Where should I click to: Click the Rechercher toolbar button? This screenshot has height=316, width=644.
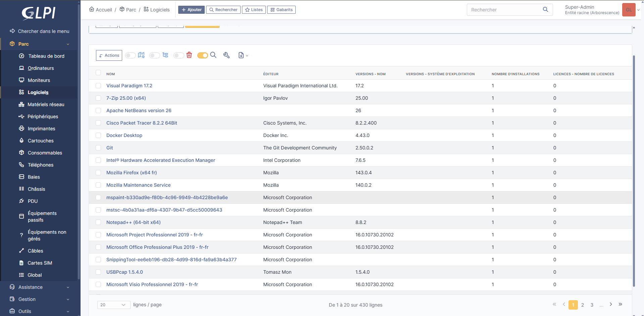pyautogui.click(x=223, y=10)
